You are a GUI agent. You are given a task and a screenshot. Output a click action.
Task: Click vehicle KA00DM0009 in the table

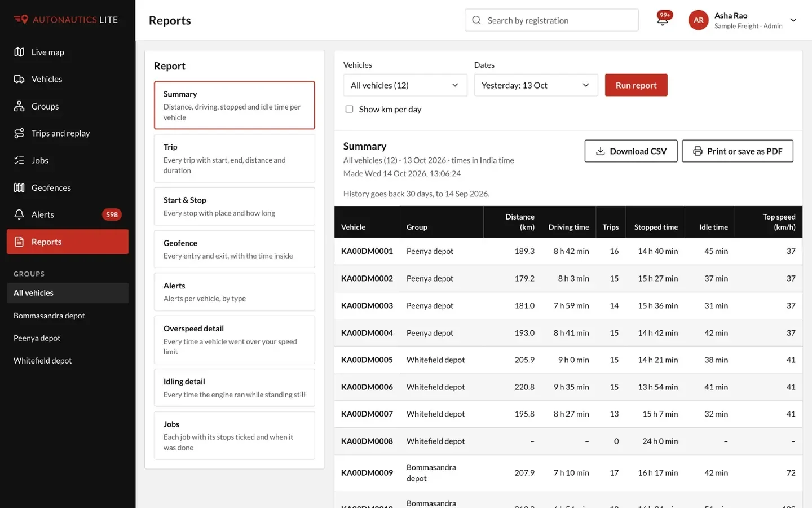click(367, 473)
